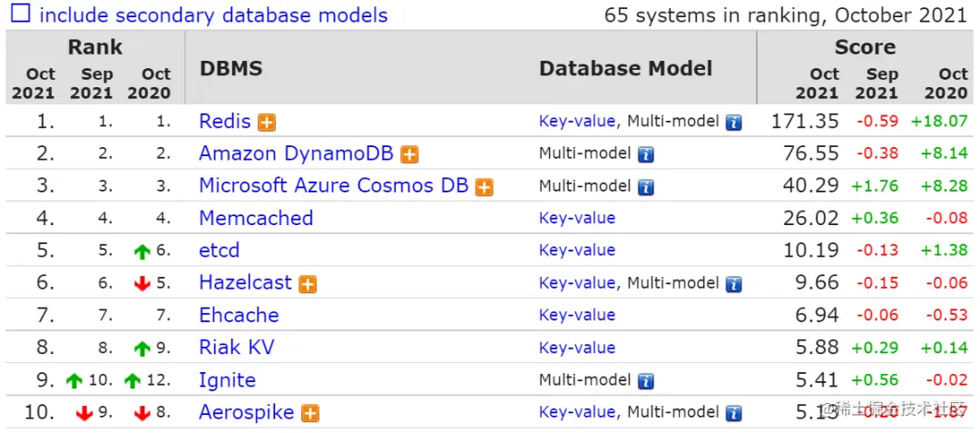Click the plus icon next to Amazon DynamoDB

410,154
